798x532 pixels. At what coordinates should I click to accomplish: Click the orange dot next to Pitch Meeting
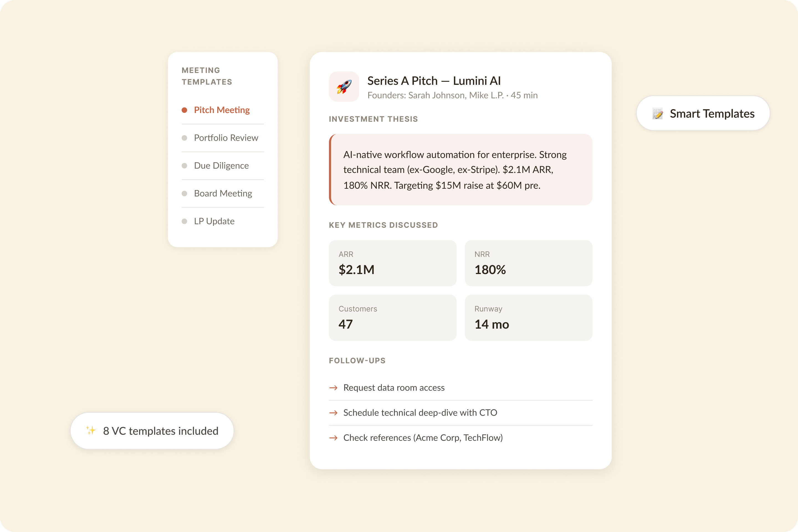[185, 110]
